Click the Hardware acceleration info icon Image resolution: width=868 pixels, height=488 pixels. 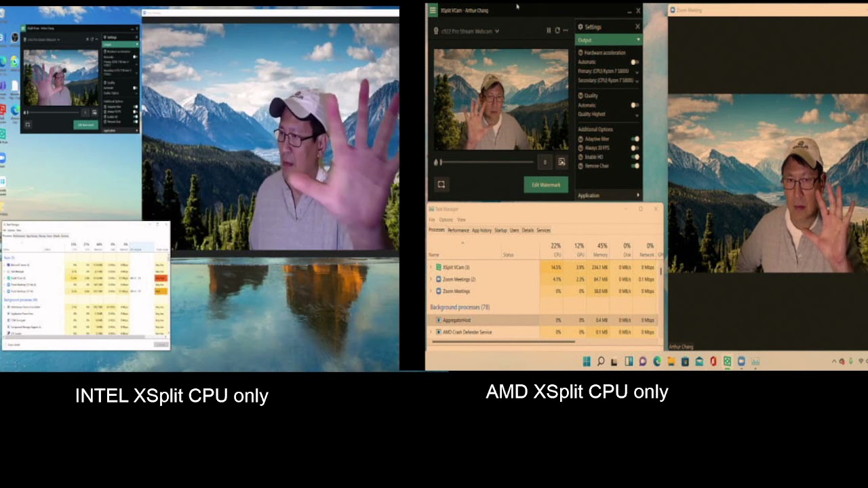point(580,53)
